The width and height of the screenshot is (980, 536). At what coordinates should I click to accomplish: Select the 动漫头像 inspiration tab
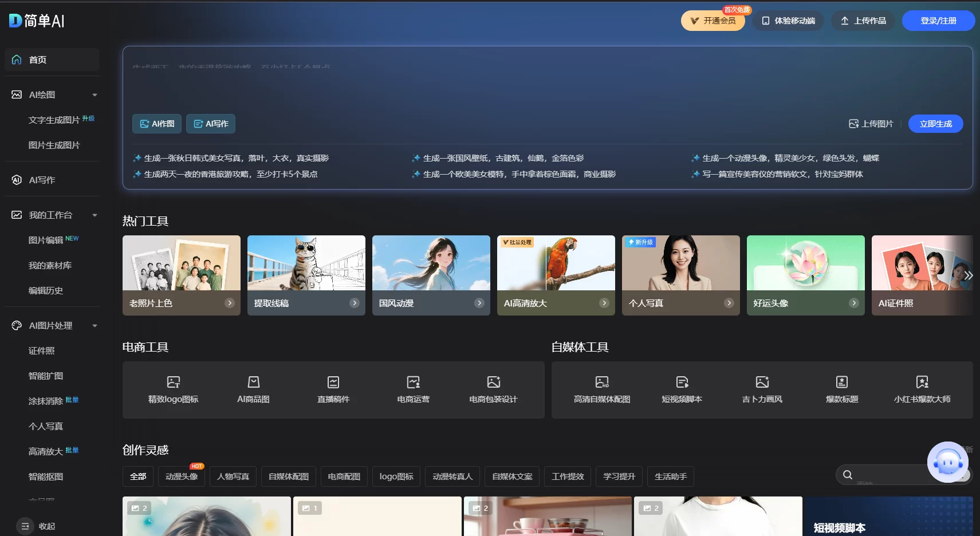[182, 476]
